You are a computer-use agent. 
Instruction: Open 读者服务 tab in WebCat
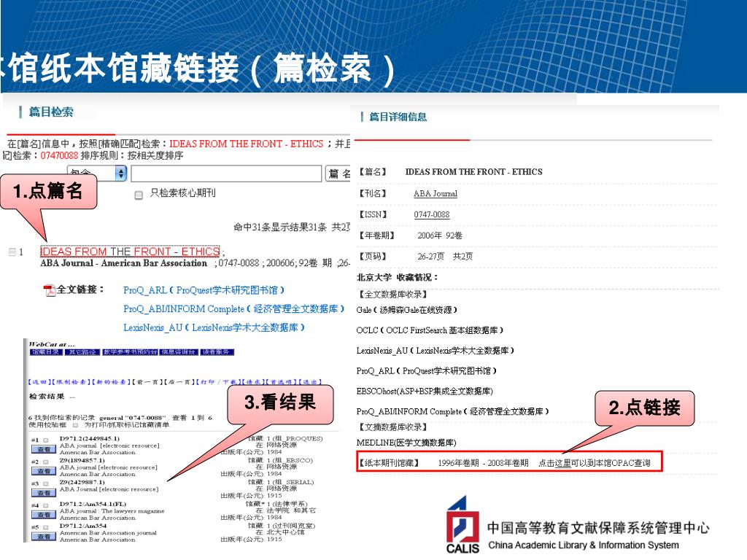[217, 352]
